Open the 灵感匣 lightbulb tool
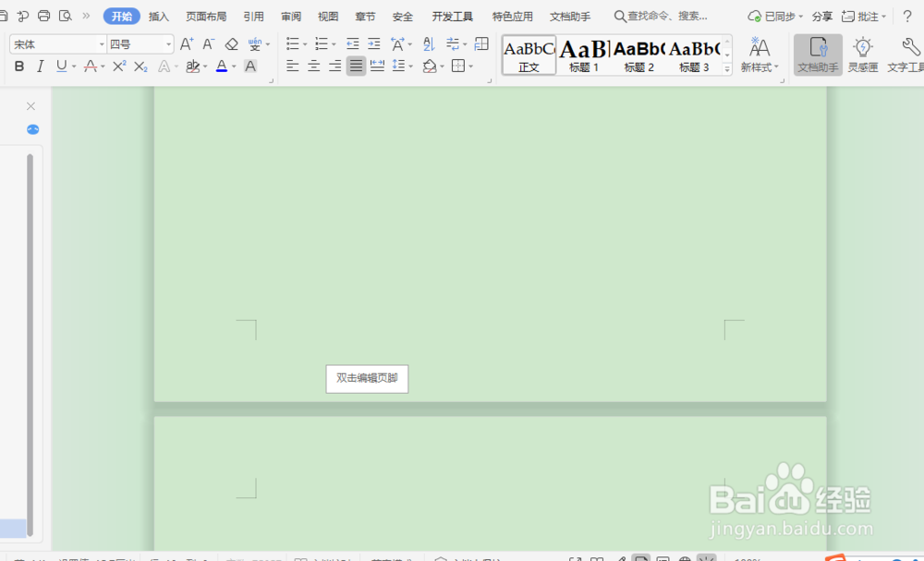The image size is (924, 561). tap(863, 55)
